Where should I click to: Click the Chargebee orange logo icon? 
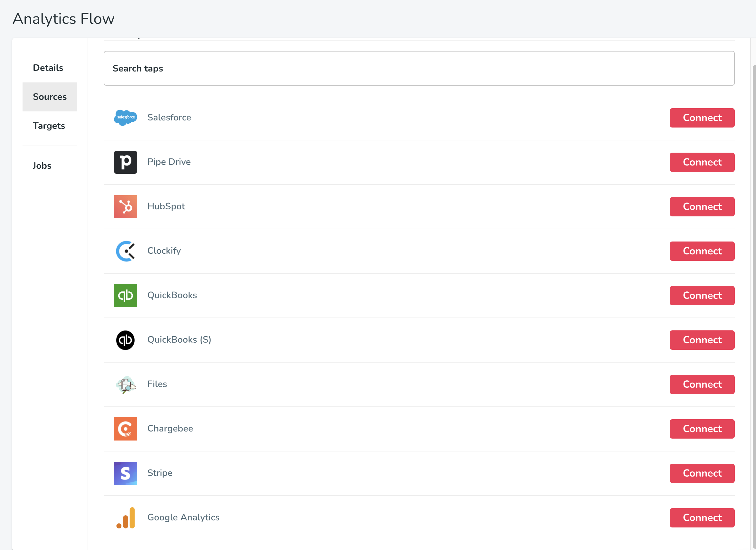[x=125, y=429]
